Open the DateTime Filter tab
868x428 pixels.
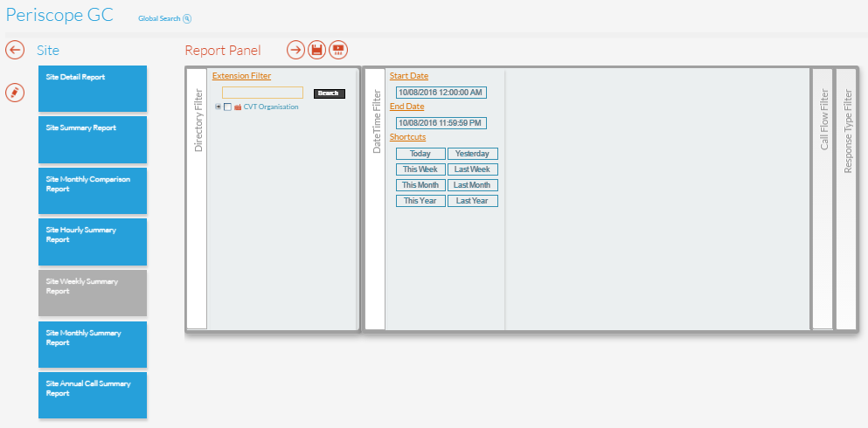[375, 199]
